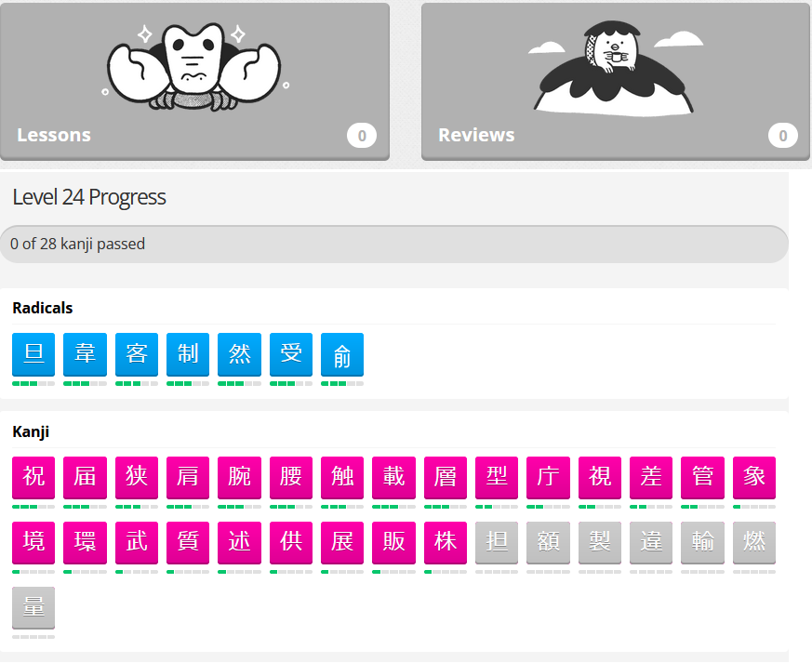Click the 旦 radical tile
The width and height of the screenshot is (812, 663).
[33, 354]
